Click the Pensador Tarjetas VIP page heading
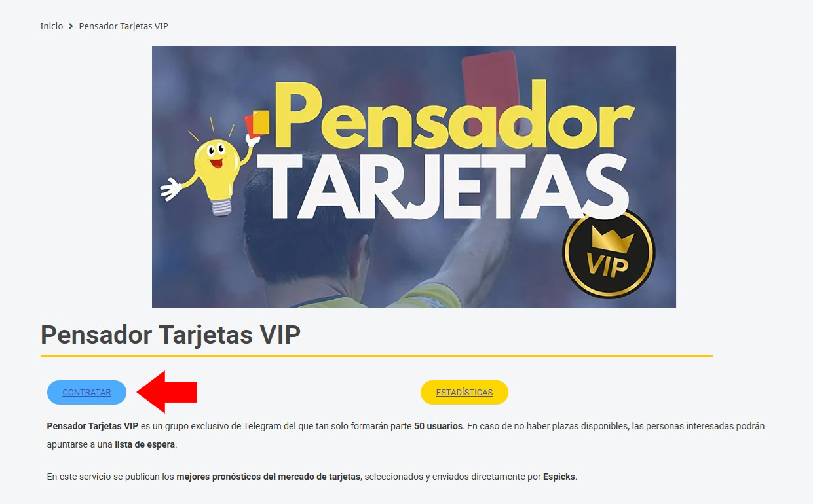 click(170, 334)
